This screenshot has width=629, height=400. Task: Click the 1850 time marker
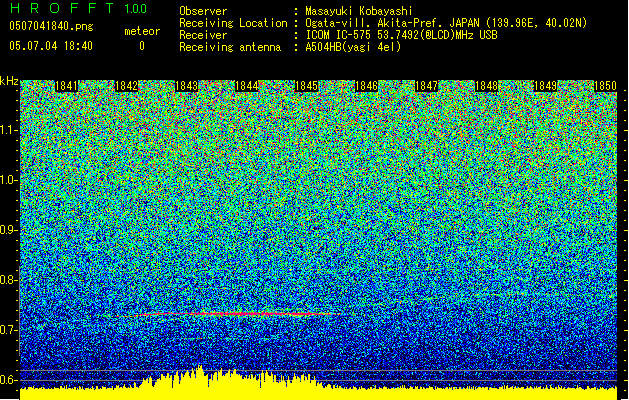(x=605, y=86)
